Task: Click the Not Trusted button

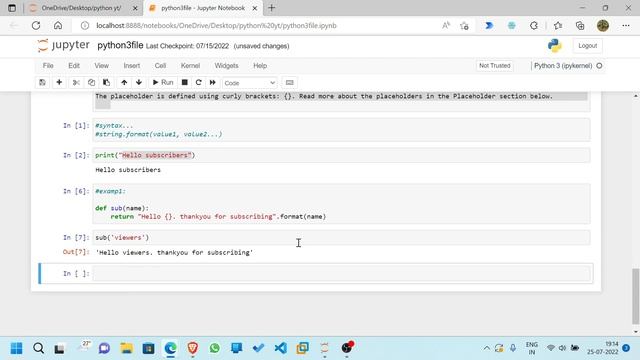Action: (x=495, y=66)
